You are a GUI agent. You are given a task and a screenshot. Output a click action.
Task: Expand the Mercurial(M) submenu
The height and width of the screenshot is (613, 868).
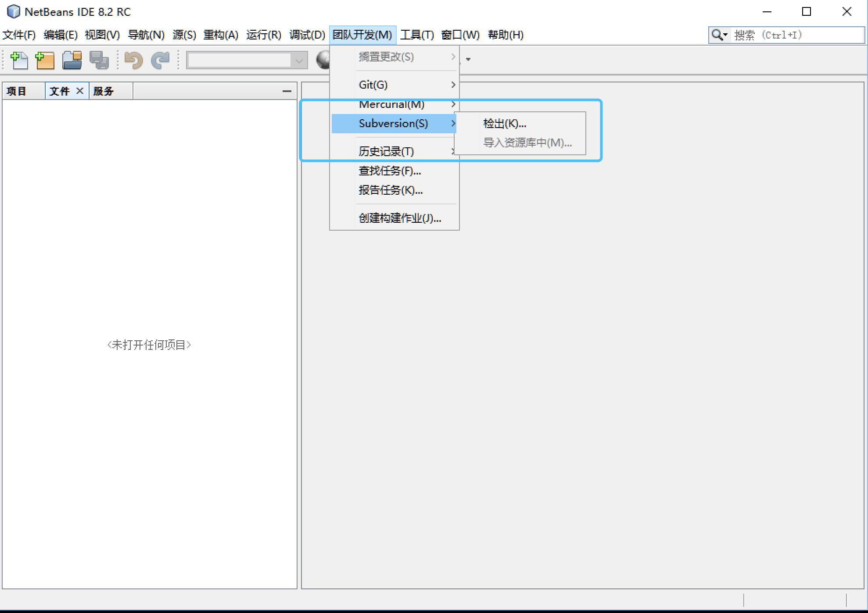point(395,104)
